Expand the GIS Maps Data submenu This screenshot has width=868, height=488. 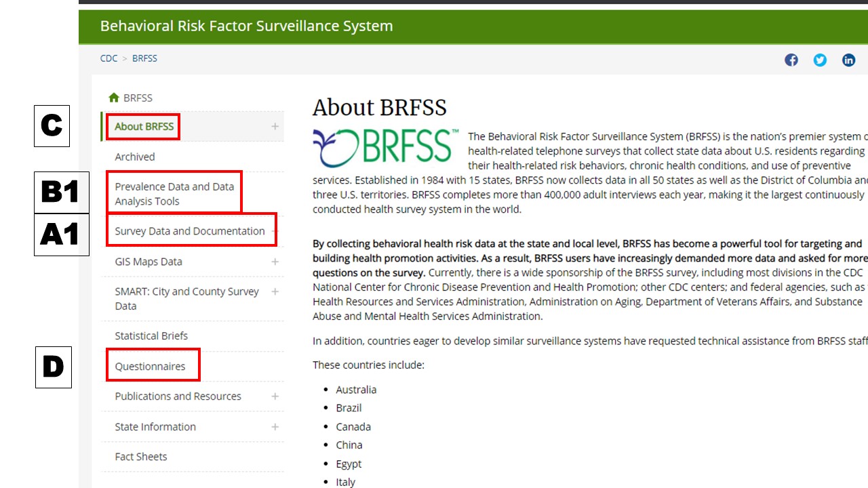pos(275,261)
